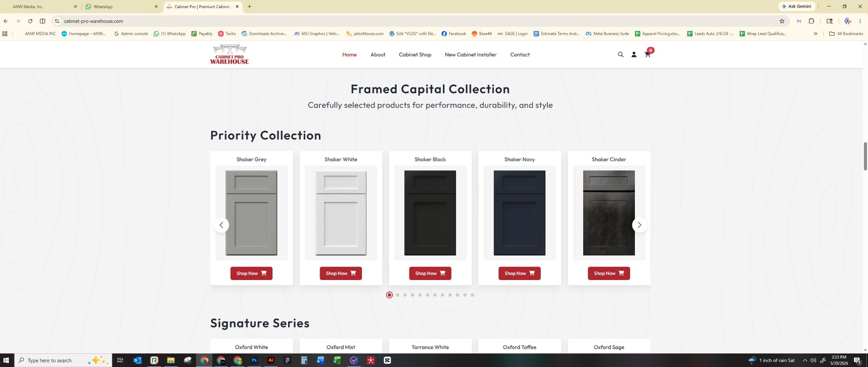868x367 pixels.
Task: Expand the hidden bookmarks overflow chevron
Action: [815, 34]
